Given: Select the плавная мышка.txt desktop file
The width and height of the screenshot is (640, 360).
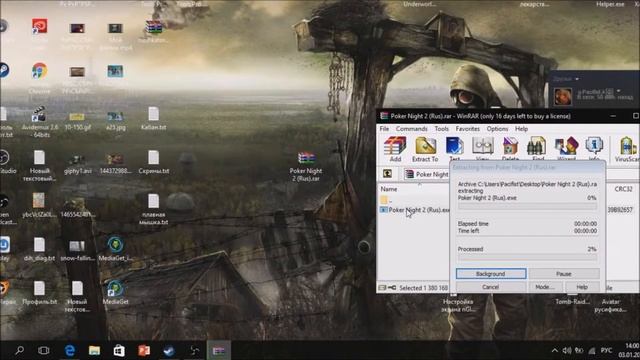Looking at the screenshot, I should (153, 209).
